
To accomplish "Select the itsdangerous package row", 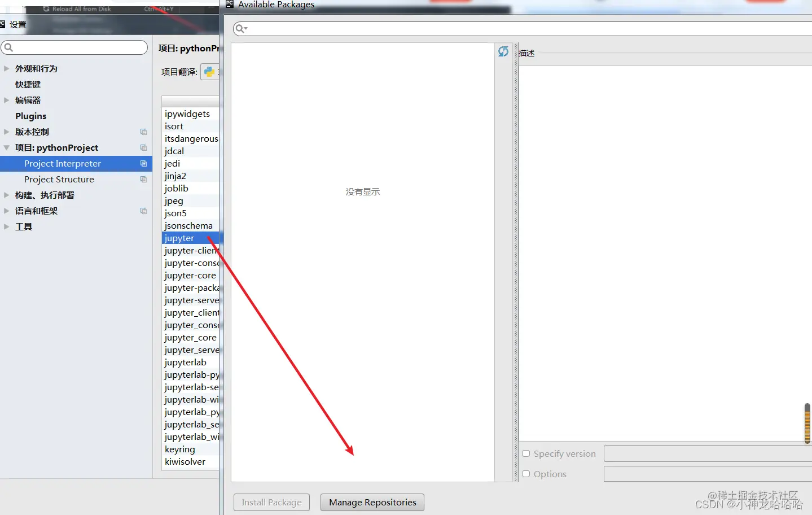I will point(190,138).
